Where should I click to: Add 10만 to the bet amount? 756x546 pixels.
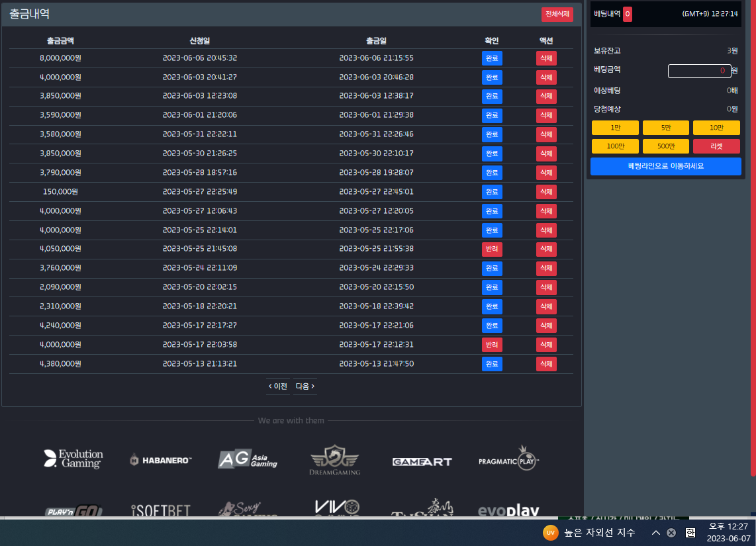click(716, 128)
